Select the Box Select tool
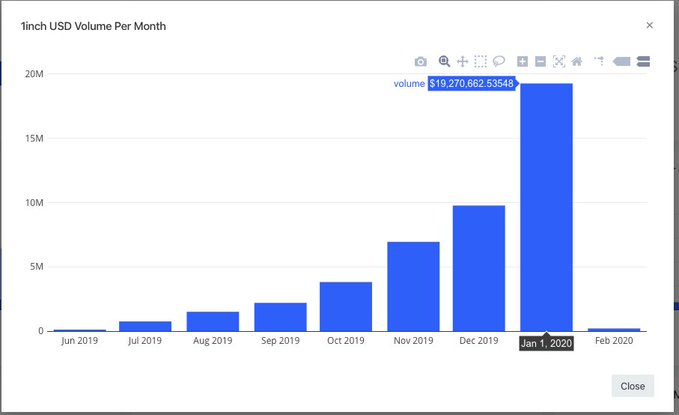This screenshot has height=415, width=679. (x=480, y=62)
